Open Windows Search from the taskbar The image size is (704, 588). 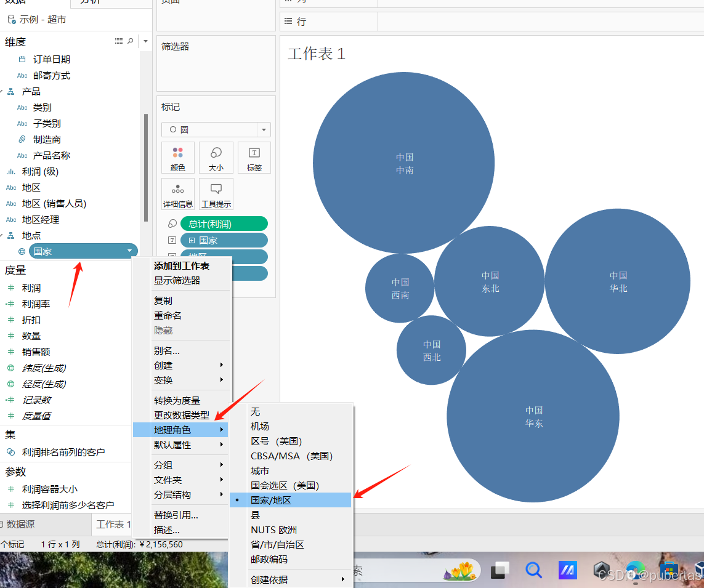pyautogui.click(x=533, y=570)
